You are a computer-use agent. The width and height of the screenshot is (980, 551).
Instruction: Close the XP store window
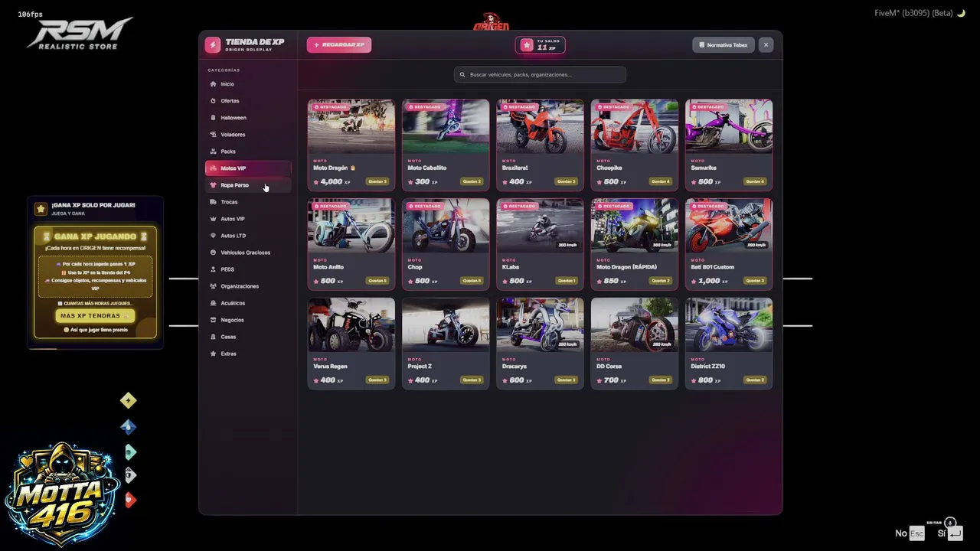pos(766,45)
